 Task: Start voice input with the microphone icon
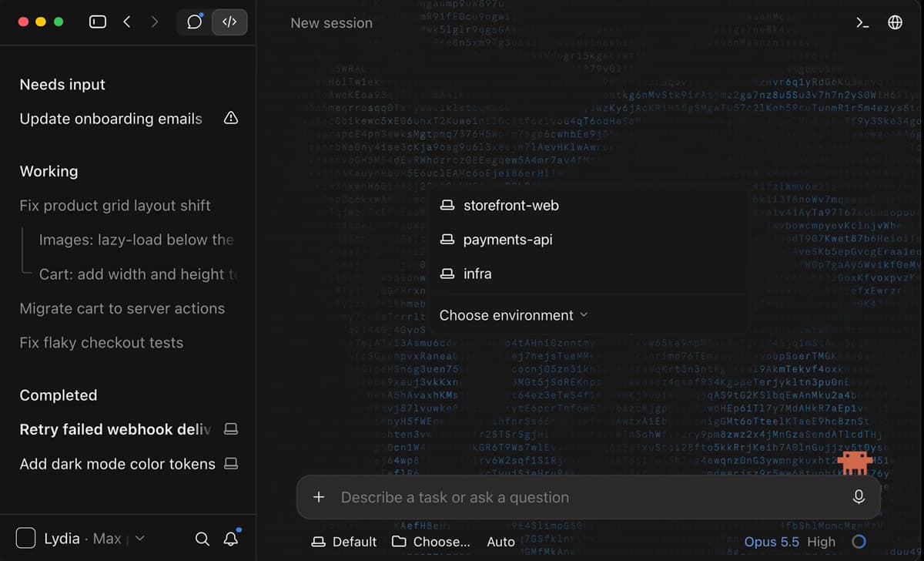point(859,497)
